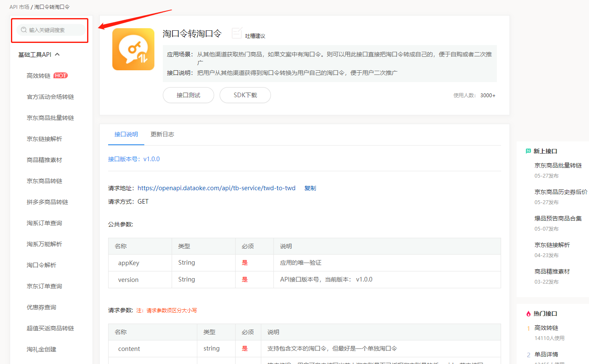The width and height of the screenshot is (589, 364).
Task: Open 高效转链 in the hot interfaces ranking
Action: pyautogui.click(x=546, y=328)
